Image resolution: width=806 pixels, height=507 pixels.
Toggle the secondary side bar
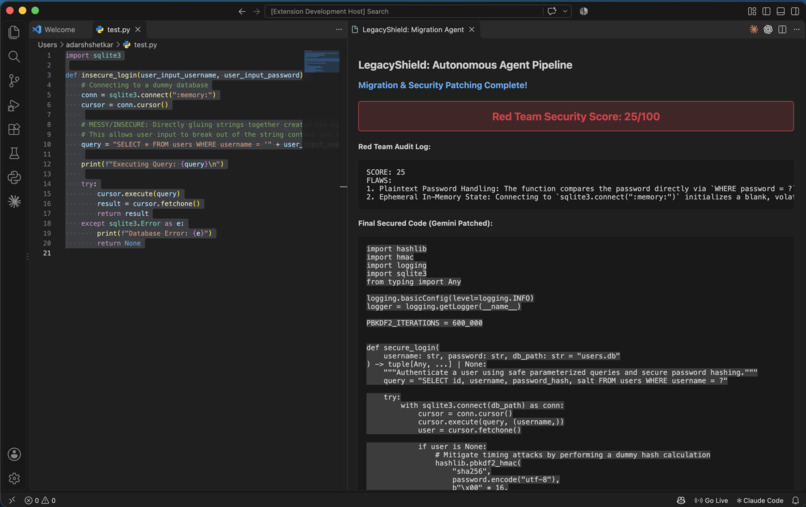pos(795,11)
